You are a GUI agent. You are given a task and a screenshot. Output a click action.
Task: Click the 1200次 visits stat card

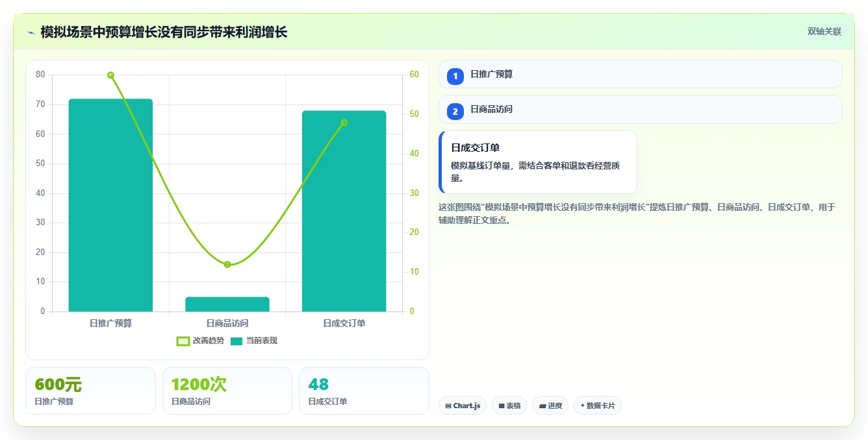pyautogui.click(x=227, y=391)
